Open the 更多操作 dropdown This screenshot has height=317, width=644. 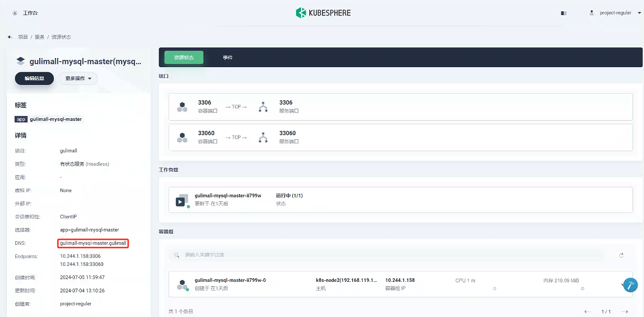pyautogui.click(x=78, y=79)
